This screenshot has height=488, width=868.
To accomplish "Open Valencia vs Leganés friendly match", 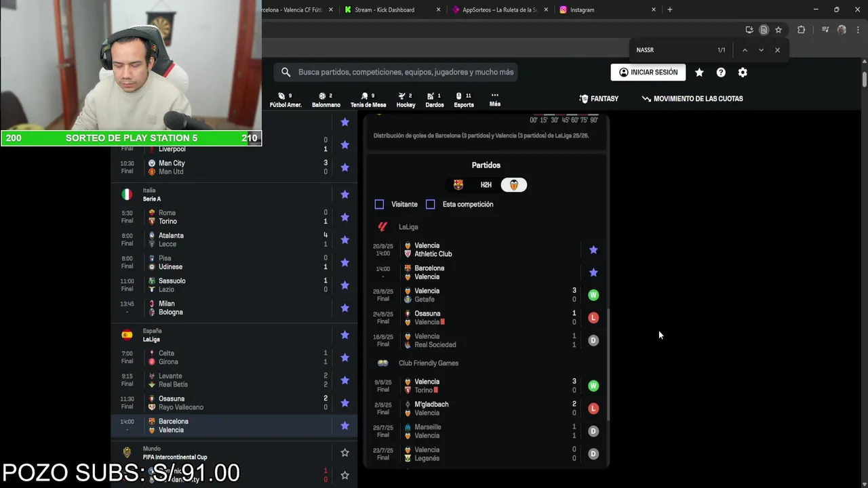I will click(486, 454).
